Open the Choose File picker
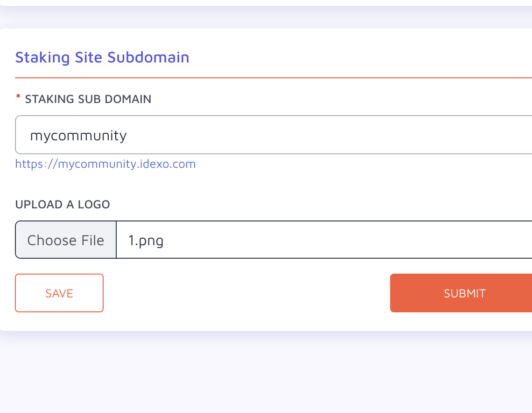 tap(66, 240)
